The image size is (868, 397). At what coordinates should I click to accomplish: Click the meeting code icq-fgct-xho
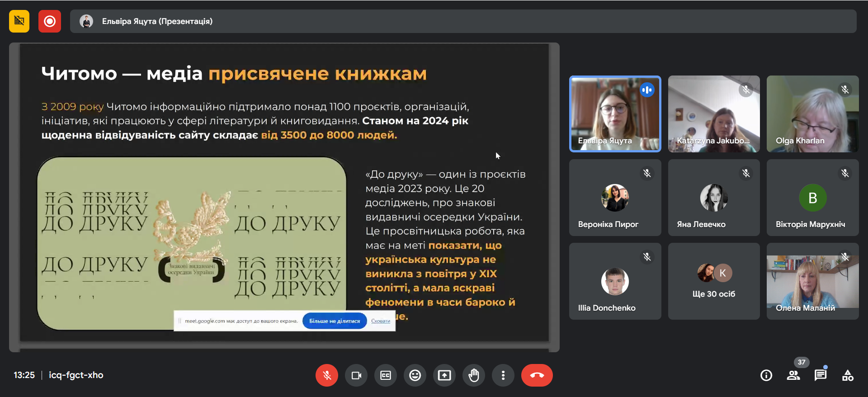point(76,375)
